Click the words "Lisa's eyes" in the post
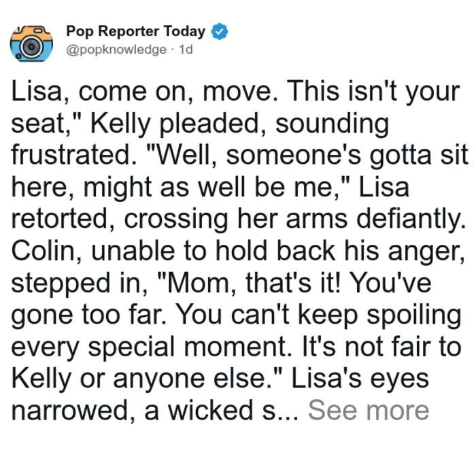 (x=360, y=379)
